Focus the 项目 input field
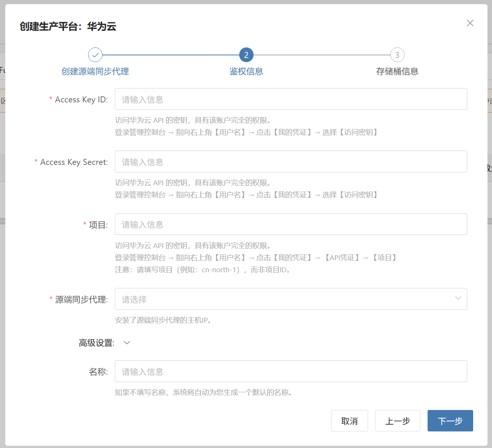This screenshot has height=448, width=492. click(x=290, y=224)
